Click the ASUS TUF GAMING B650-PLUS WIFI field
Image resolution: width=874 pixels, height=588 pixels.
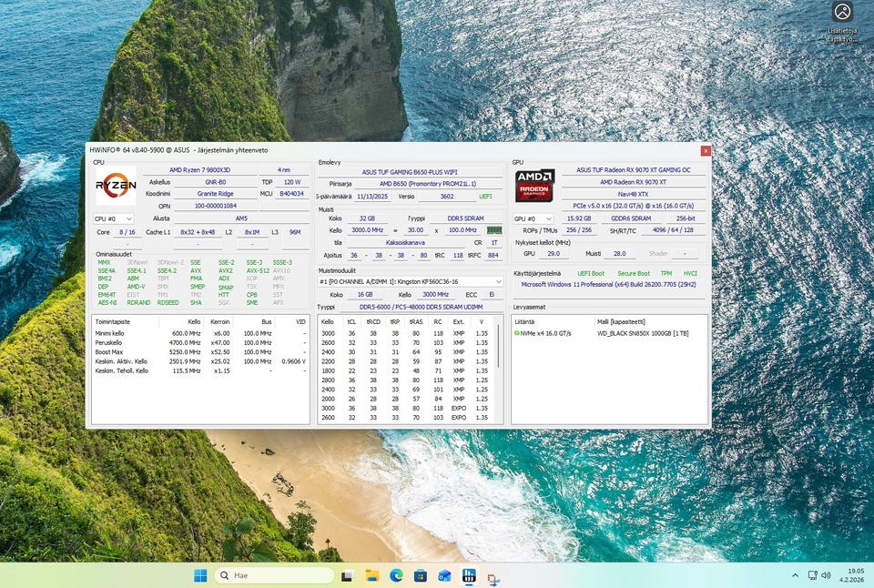tap(409, 170)
